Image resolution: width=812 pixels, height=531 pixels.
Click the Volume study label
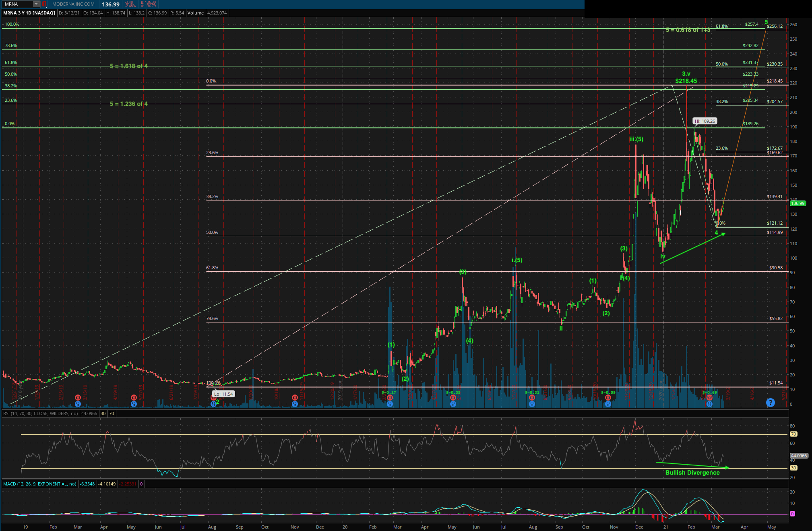tap(196, 13)
